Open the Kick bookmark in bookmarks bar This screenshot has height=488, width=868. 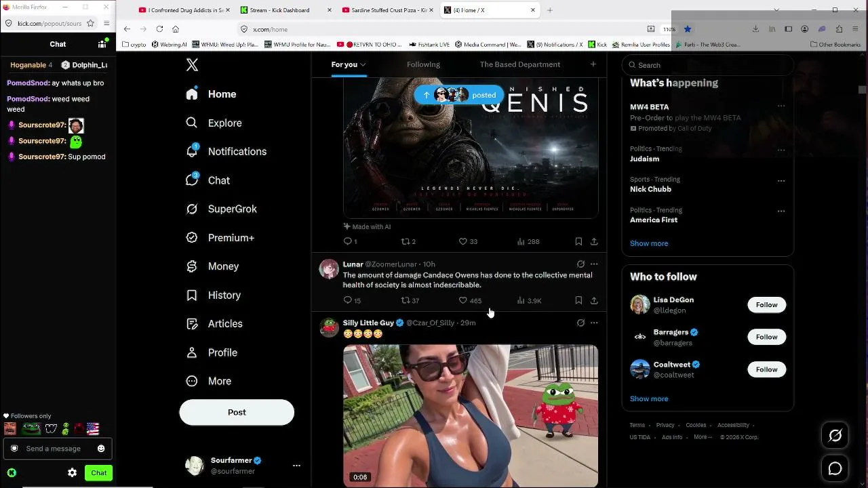point(597,45)
